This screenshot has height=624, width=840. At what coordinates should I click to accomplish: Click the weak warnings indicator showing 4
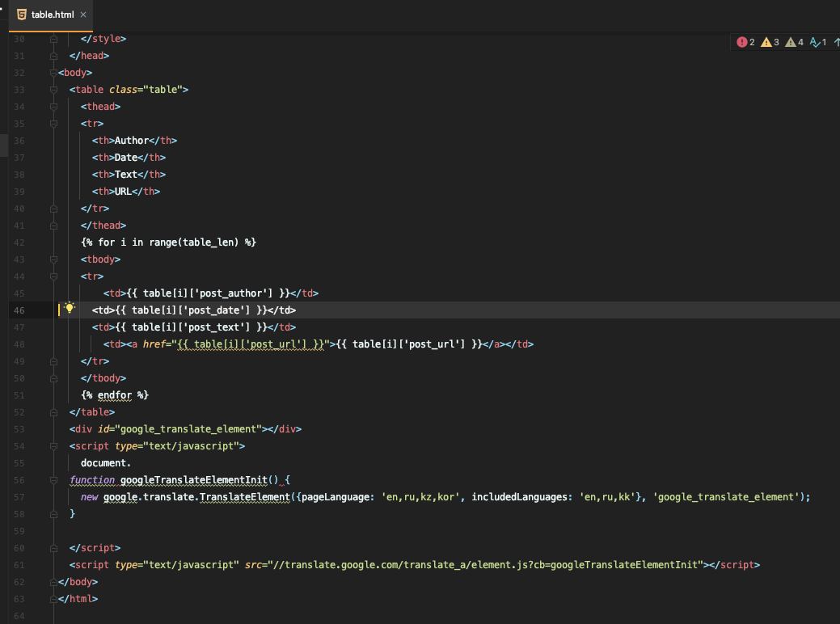[794, 42]
